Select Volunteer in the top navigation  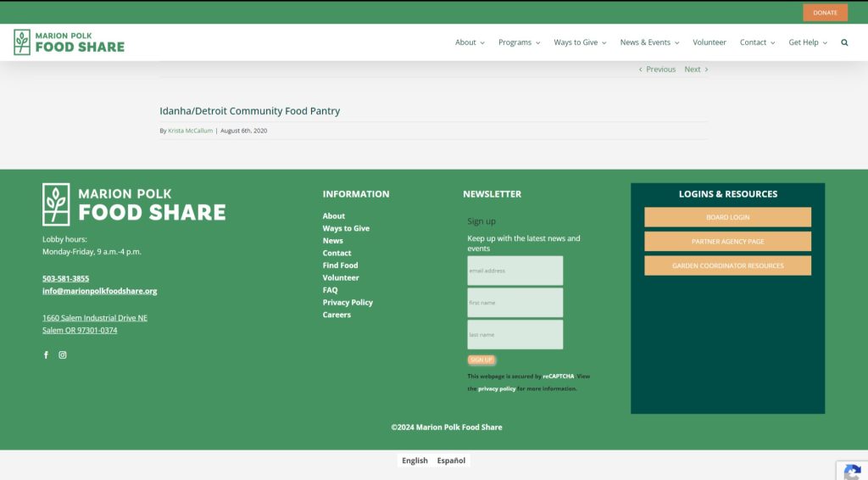pyautogui.click(x=709, y=42)
